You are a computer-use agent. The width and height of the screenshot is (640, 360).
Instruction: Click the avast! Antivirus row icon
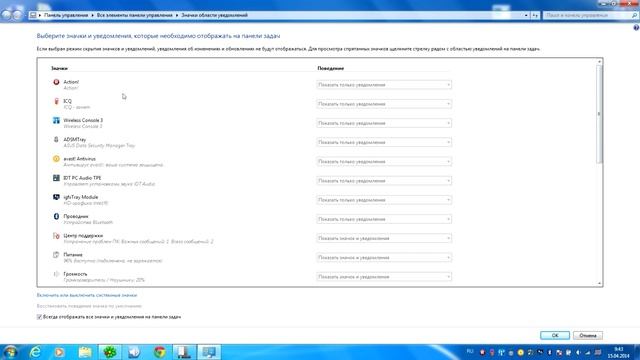(56, 159)
